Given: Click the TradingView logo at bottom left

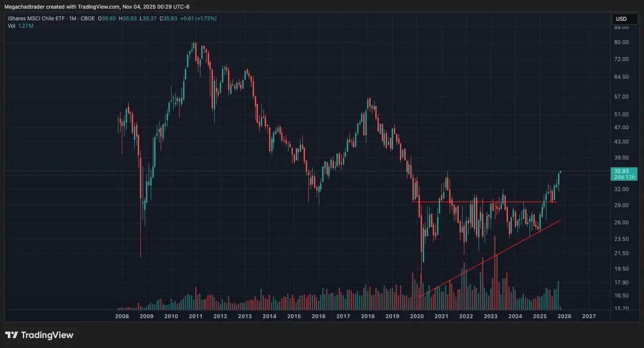Looking at the screenshot, I should point(39,335).
